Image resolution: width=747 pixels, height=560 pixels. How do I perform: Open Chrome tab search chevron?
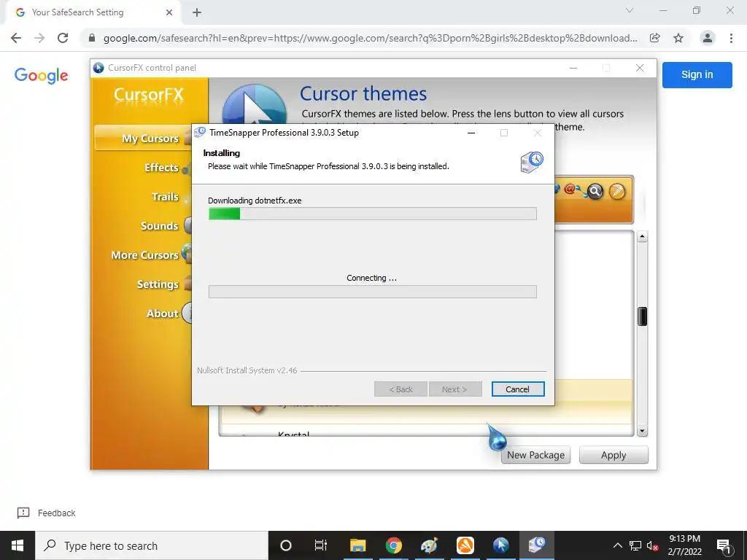tap(630, 10)
